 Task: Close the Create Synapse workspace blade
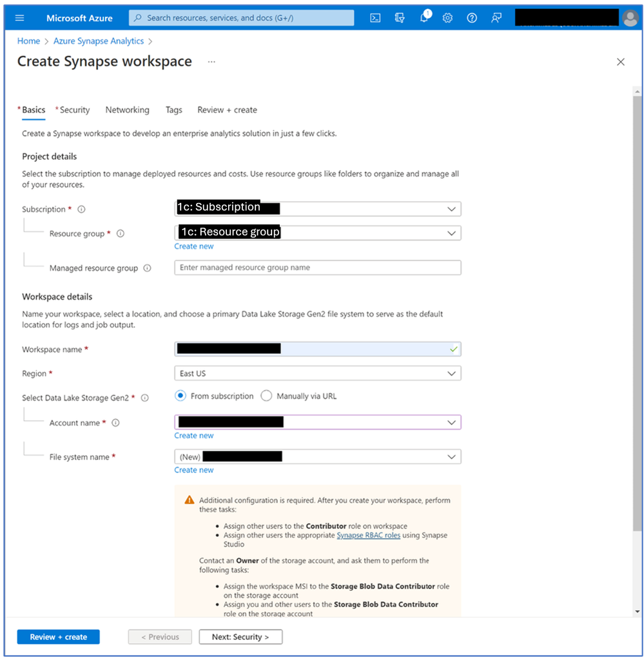(x=621, y=62)
